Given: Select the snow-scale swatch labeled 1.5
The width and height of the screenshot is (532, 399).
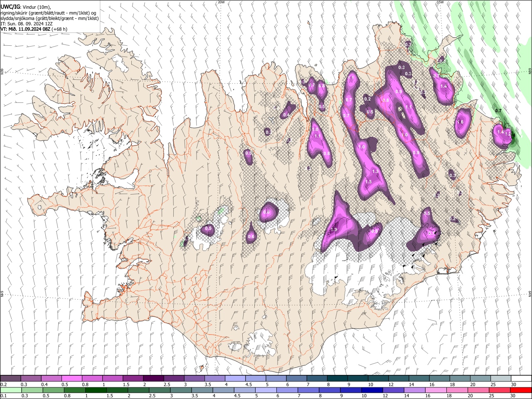Looking at the screenshot, I should [133, 379].
